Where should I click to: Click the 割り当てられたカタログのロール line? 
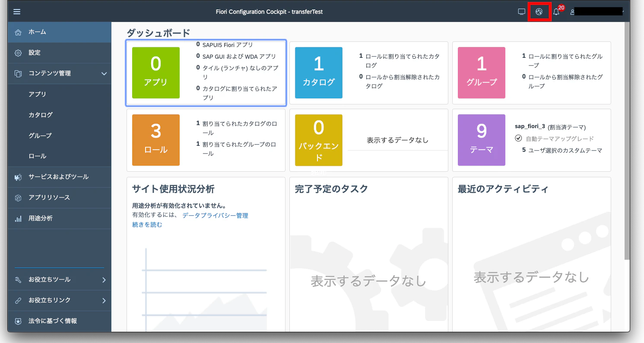pos(237,128)
